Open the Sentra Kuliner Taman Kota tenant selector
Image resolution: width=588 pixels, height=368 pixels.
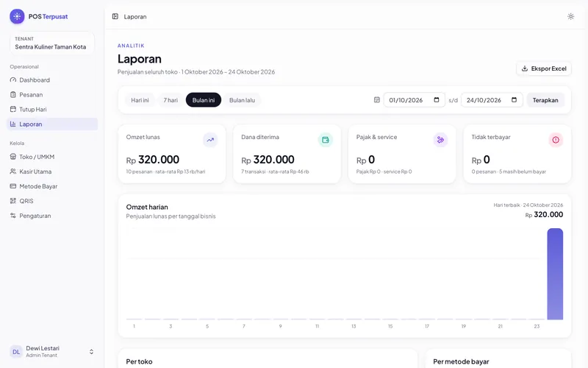point(51,43)
